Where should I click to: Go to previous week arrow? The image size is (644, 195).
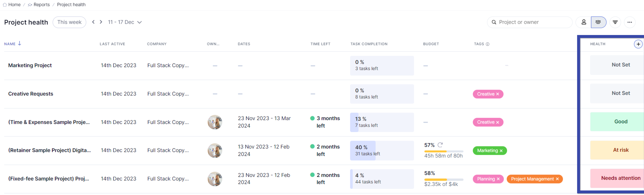click(x=93, y=22)
